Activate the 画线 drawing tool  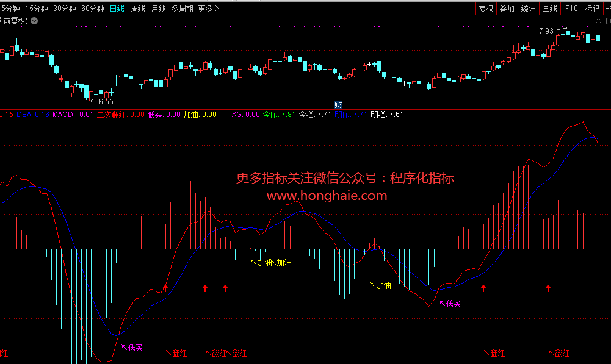[549, 9]
